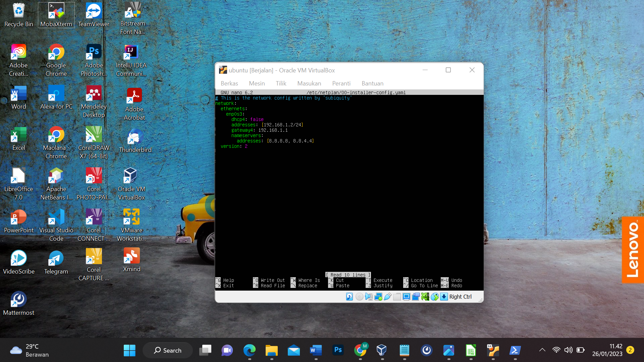
Task: Open the Tilik menu
Action: click(281, 83)
